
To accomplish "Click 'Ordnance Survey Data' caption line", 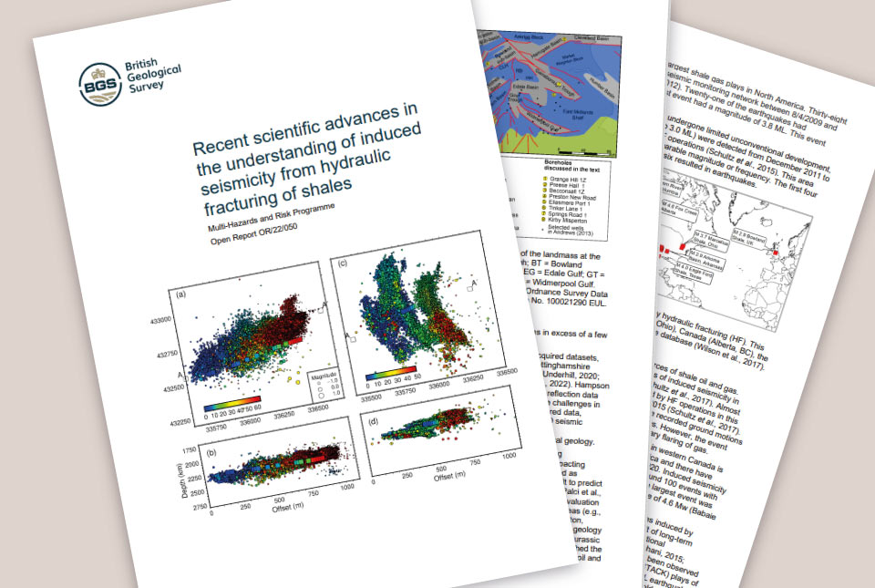I will (x=567, y=293).
